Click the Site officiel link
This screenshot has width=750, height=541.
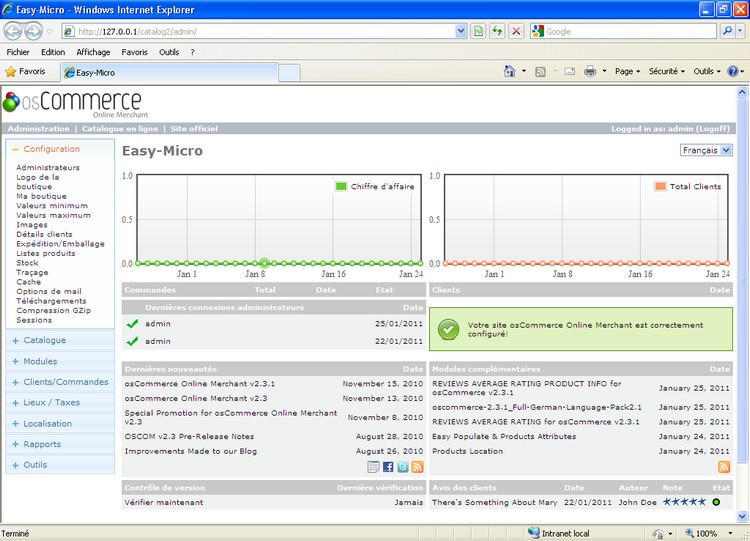[194, 129]
